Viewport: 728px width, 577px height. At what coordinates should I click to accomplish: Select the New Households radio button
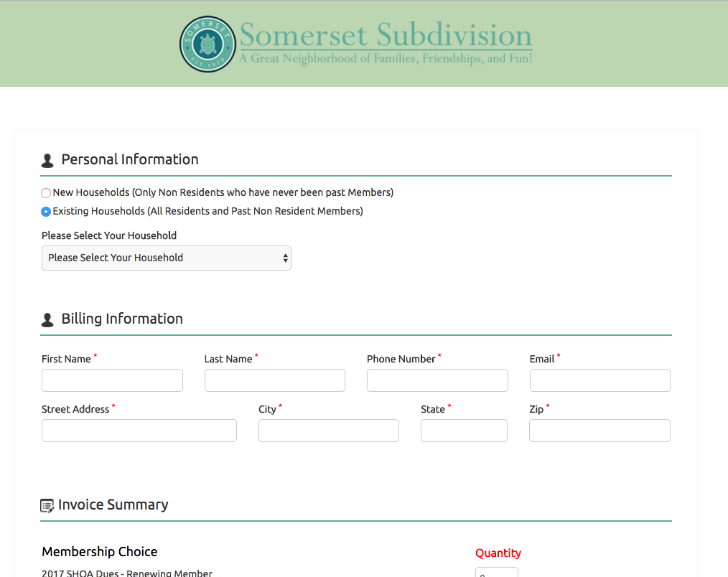[46, 193]
